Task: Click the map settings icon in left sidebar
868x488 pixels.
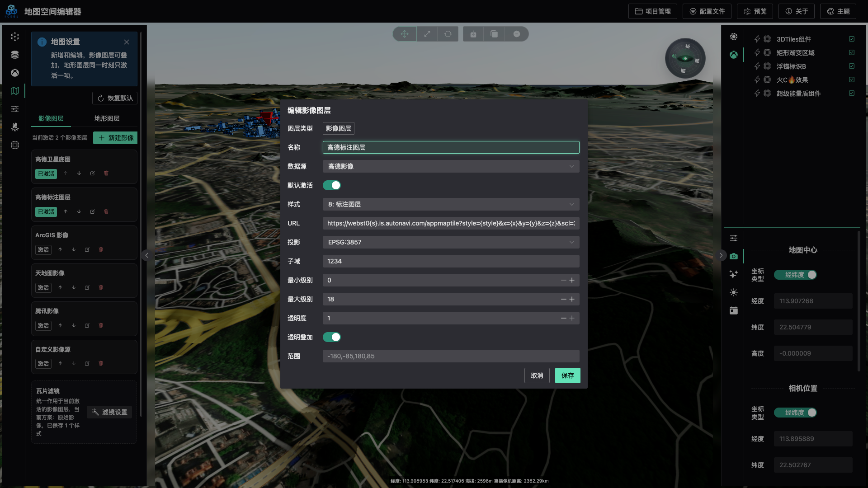Action: 15,91
